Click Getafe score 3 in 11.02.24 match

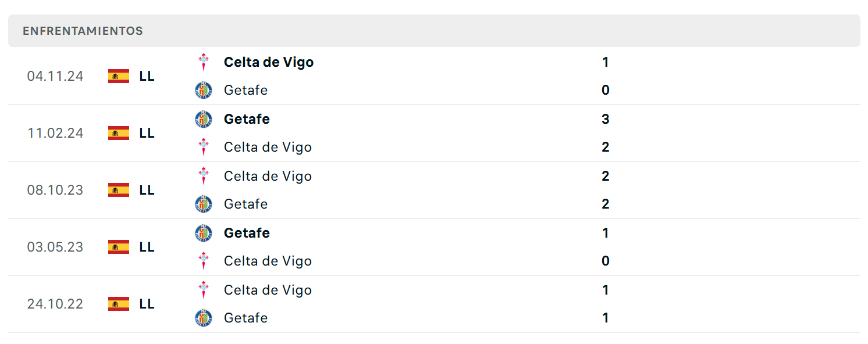[x=606, y=119]
